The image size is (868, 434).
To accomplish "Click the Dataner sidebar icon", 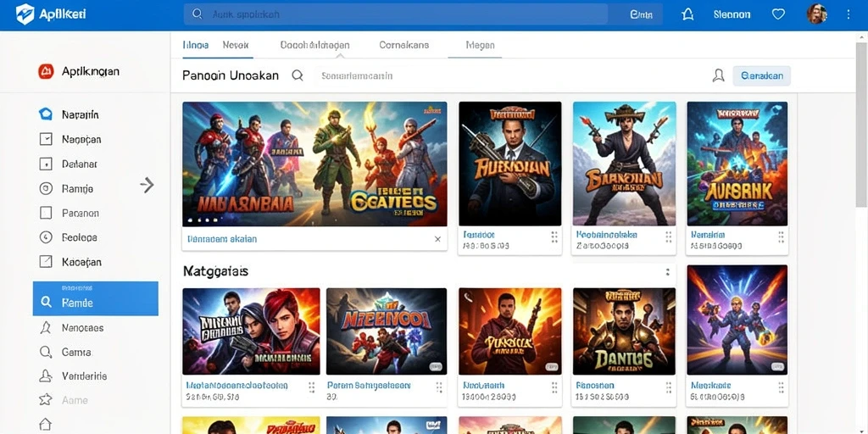I will (x=46, y=164).
